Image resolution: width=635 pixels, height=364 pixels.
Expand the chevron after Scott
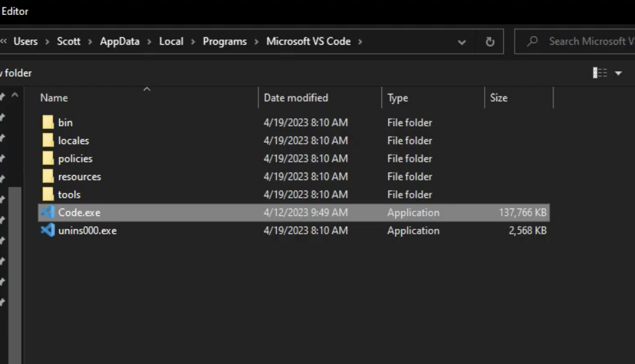pyautogui.click(x=90, y=41)
